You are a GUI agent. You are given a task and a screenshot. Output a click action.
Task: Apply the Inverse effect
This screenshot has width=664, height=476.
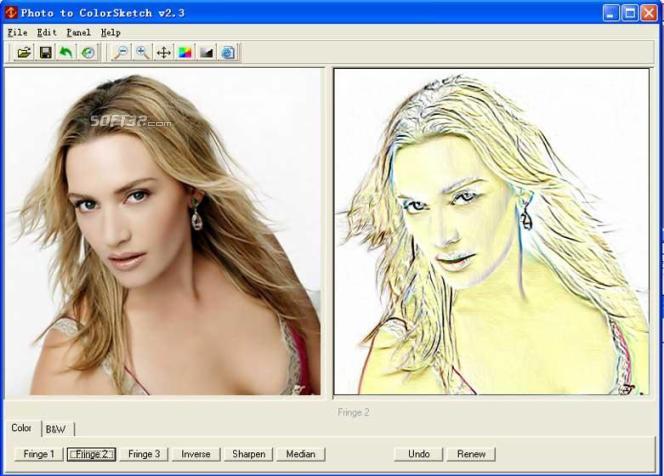pyautogui.click(x=196, y=454)
